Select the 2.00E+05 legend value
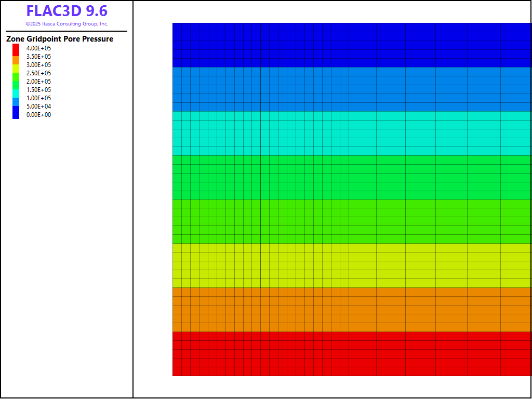 pos(38,82)
